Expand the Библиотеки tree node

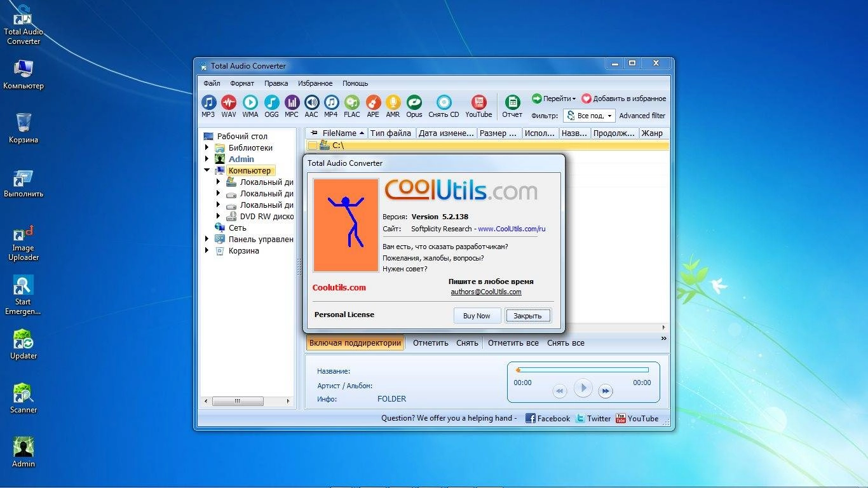click(207, 147)
